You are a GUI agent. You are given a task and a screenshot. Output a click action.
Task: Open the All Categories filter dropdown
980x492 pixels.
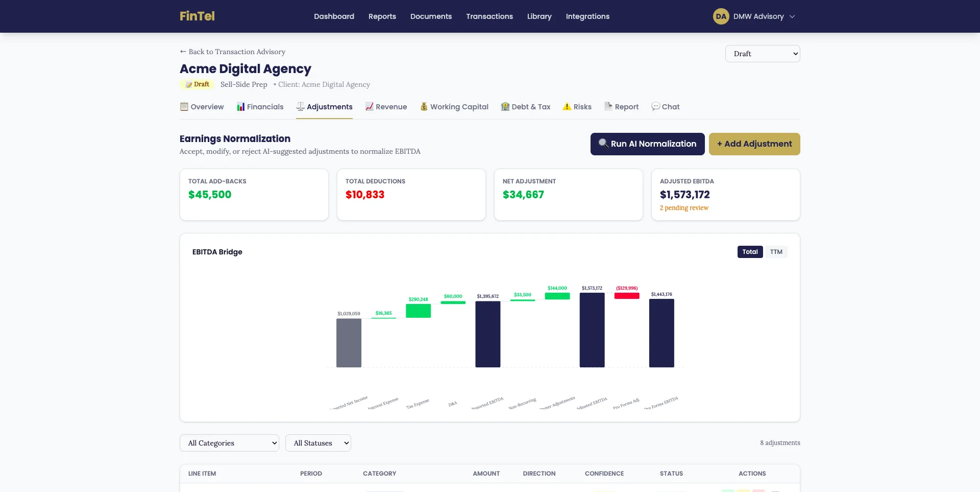tap(229, 442)
